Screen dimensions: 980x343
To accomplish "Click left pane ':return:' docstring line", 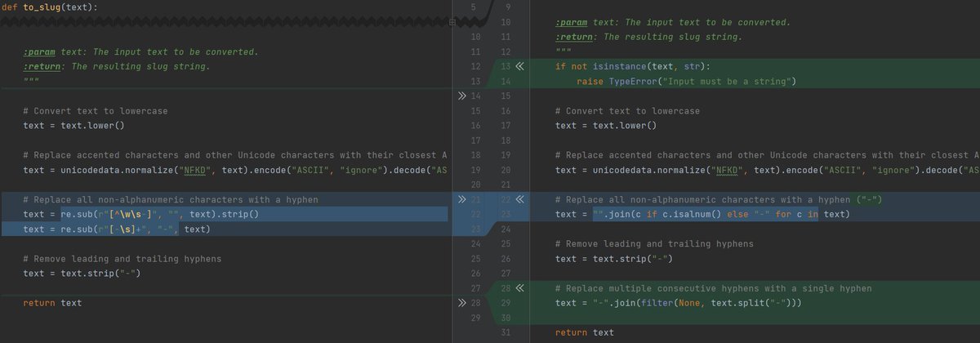I will tap(117, 67).
